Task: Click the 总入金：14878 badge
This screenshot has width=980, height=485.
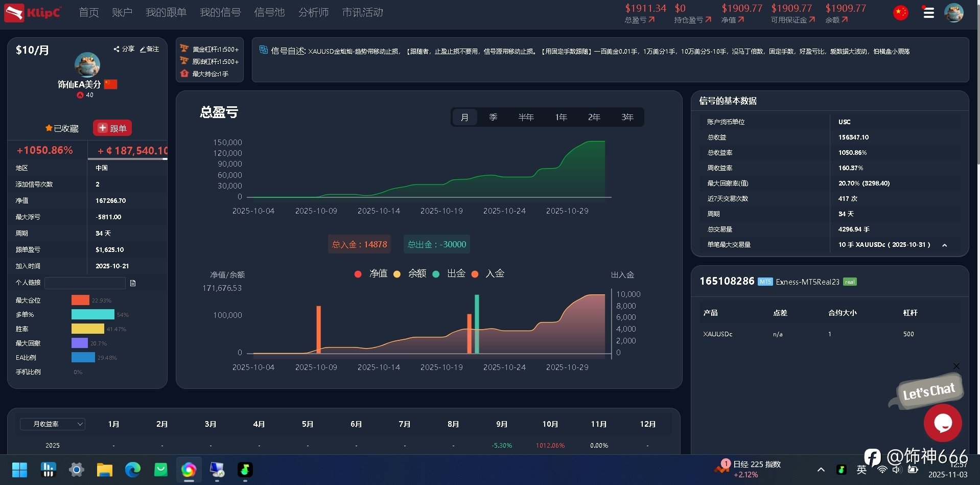Action: [360, 244]
